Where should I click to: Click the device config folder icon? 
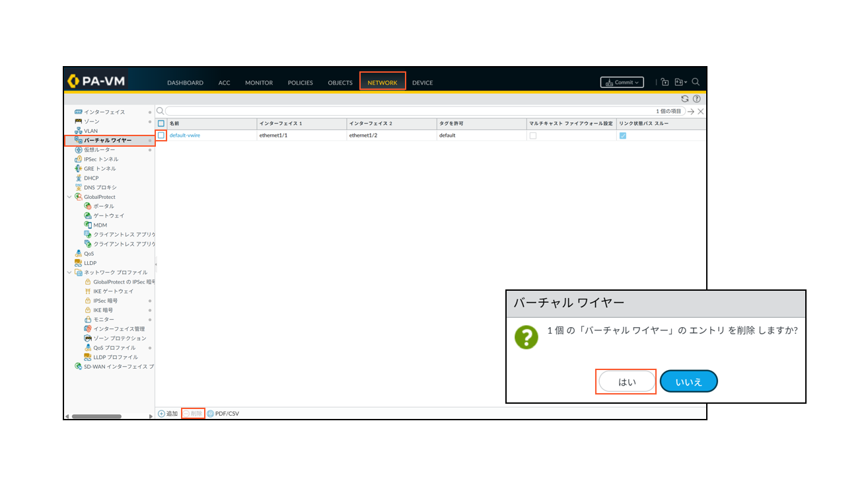tap(678, 81)
